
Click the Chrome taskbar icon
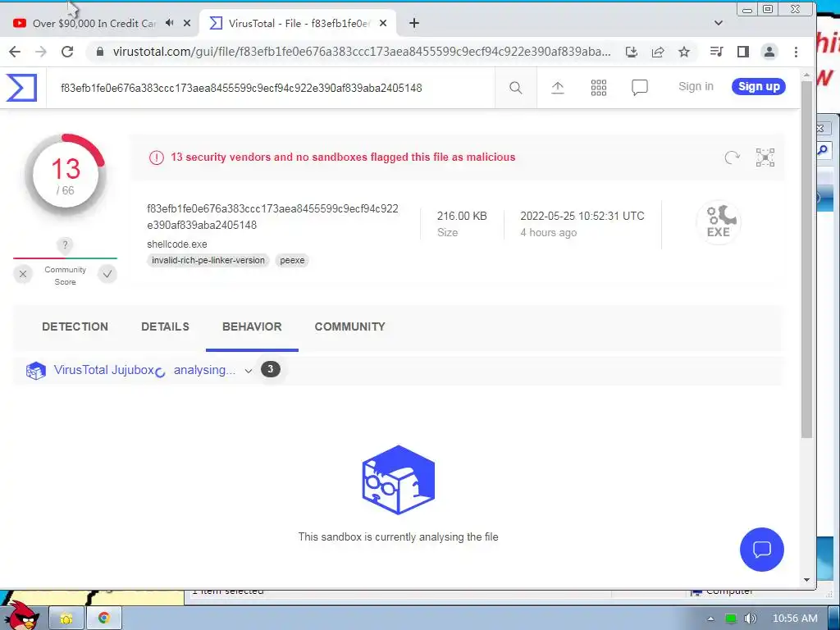click(104, 619)
